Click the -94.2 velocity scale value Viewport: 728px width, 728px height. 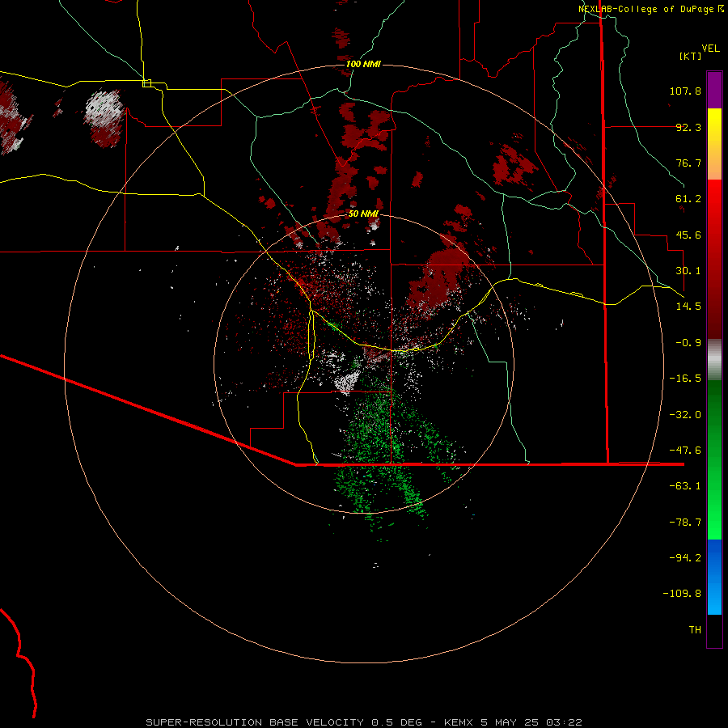click(685, 558)
